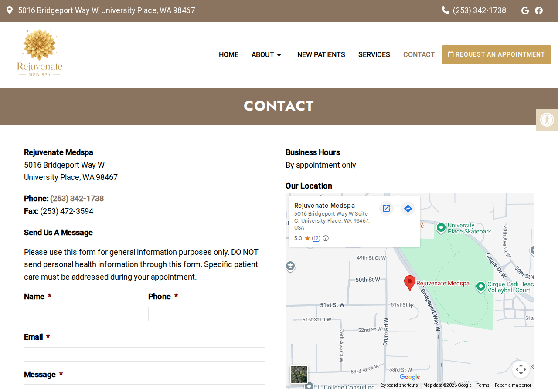Open the New Patients page

321,55
